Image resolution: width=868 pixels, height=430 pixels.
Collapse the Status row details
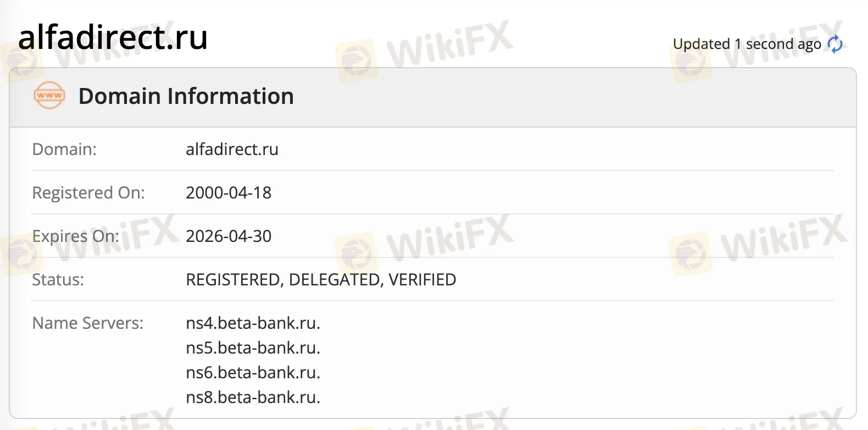tap(58, 279)
